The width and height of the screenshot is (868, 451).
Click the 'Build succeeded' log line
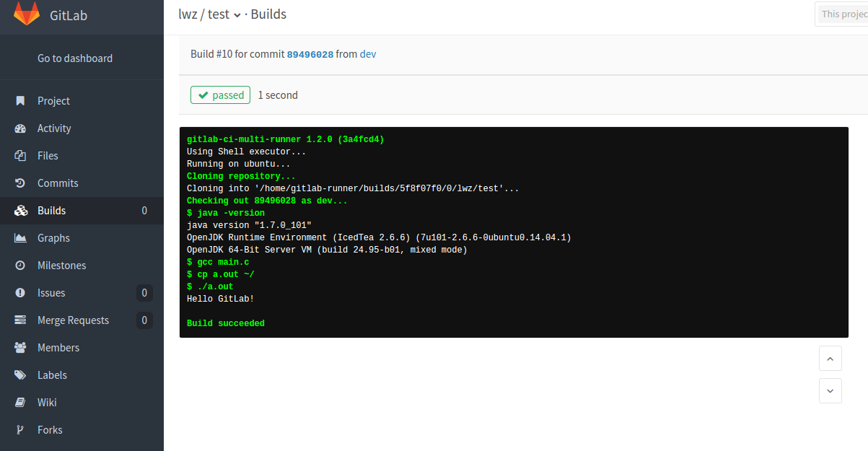tap(226, 324)
